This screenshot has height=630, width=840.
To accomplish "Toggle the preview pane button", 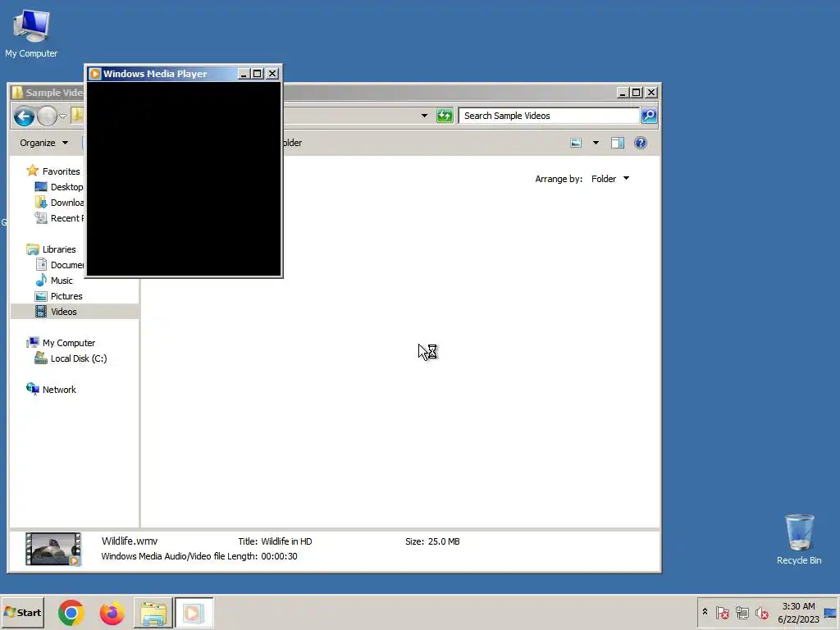I will click(618, 143).
